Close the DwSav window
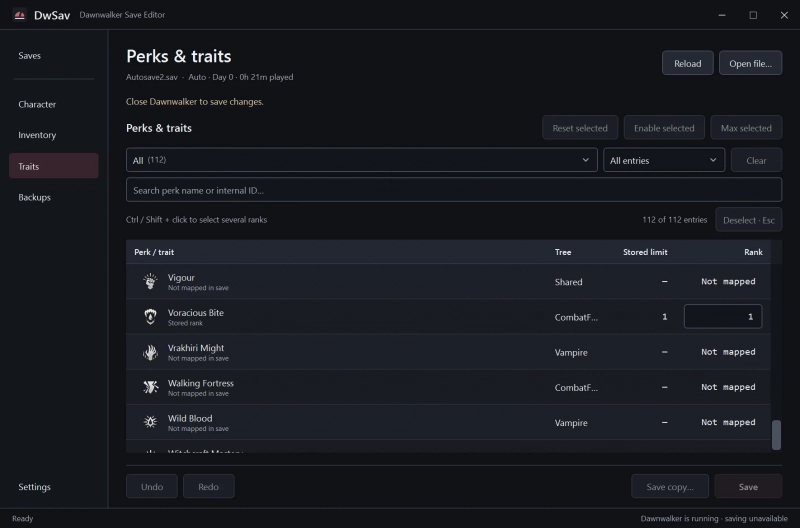 [784, 15]
